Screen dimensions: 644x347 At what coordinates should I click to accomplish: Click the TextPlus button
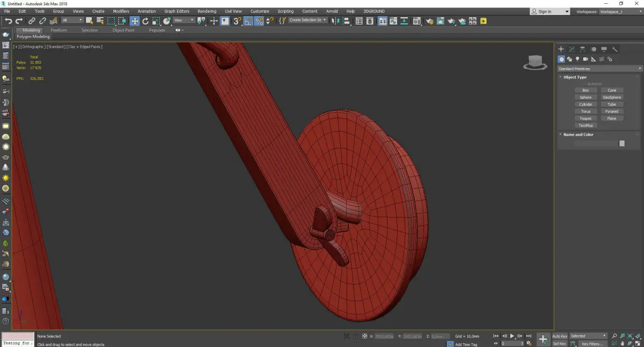[x=586, y=125]
